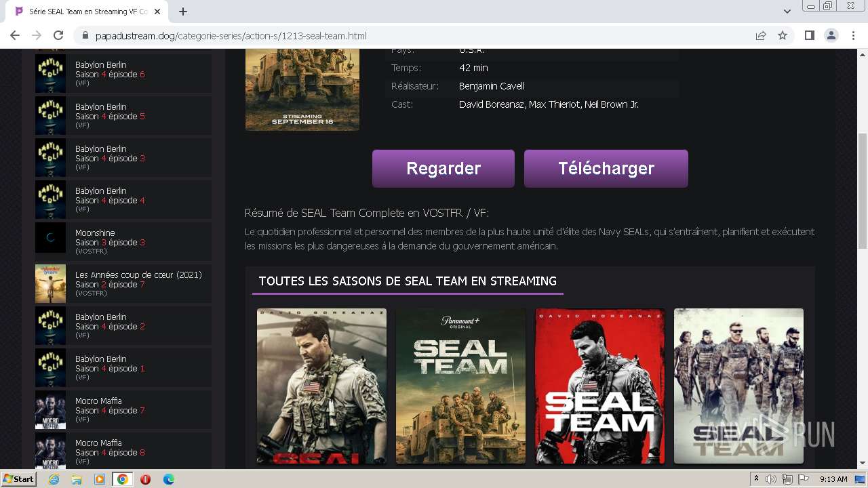Image resolution: width=868 pixels, height=488 pixels.
Task: Open Les Années coup de cœur épisode 7
Action: (123, 283)
